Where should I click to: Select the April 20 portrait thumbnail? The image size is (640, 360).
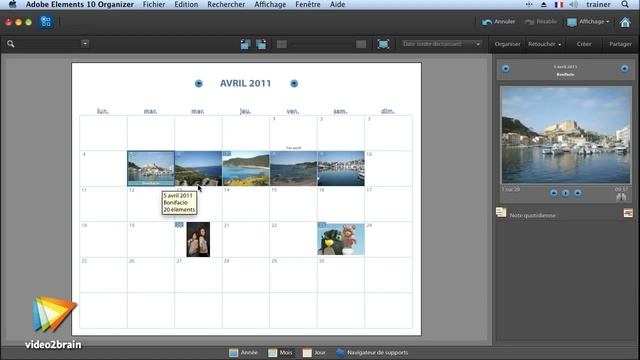[x=198, y=240]
